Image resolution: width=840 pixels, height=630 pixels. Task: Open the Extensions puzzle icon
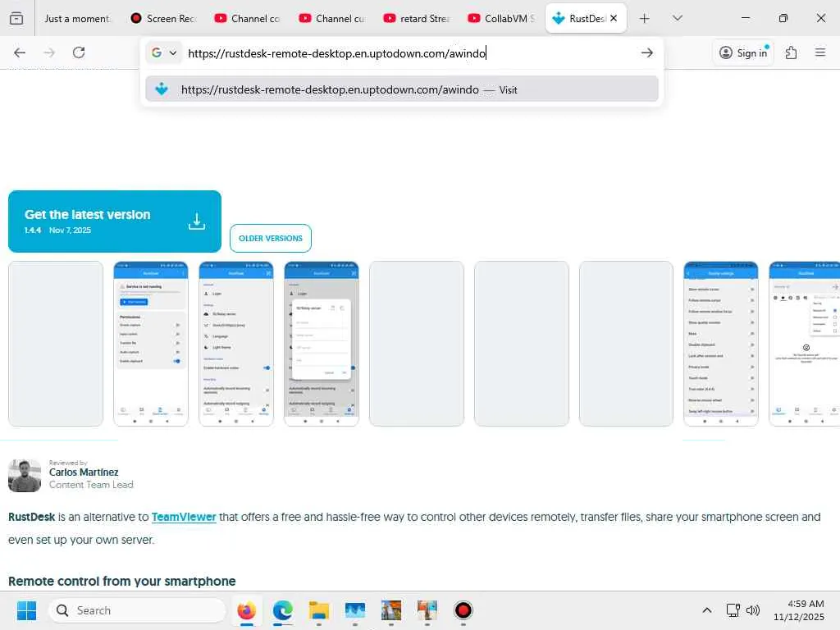click(x=791, y=52)
